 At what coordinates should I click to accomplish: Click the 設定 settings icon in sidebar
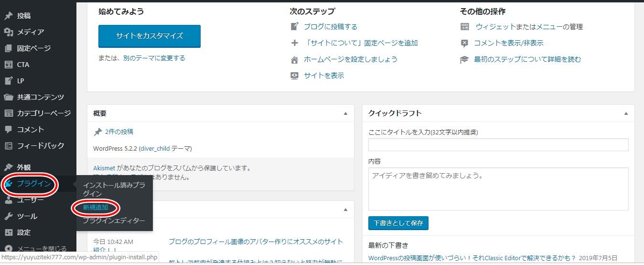(8, 232)
